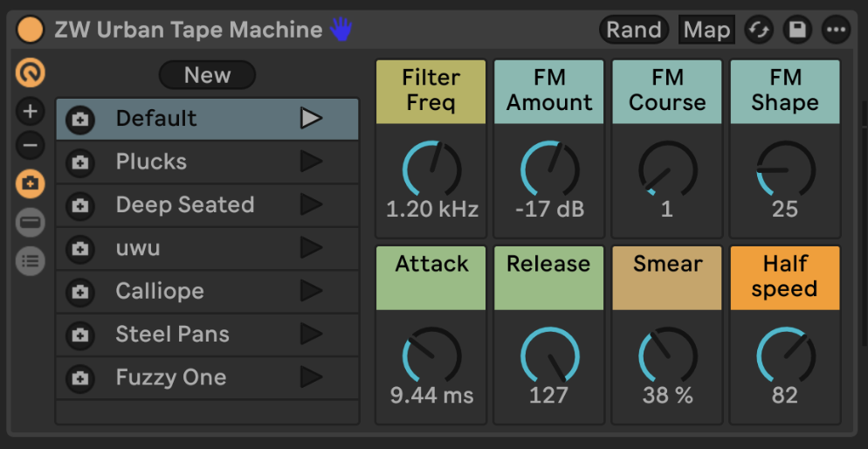The height and width of the screenshot is (449, 868).
Task: Click the 82 half speed value
Action: [785, 396]
